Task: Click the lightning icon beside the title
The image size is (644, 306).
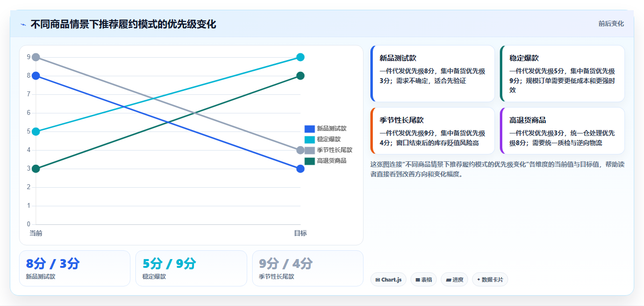Action: [x=23, y=24]
